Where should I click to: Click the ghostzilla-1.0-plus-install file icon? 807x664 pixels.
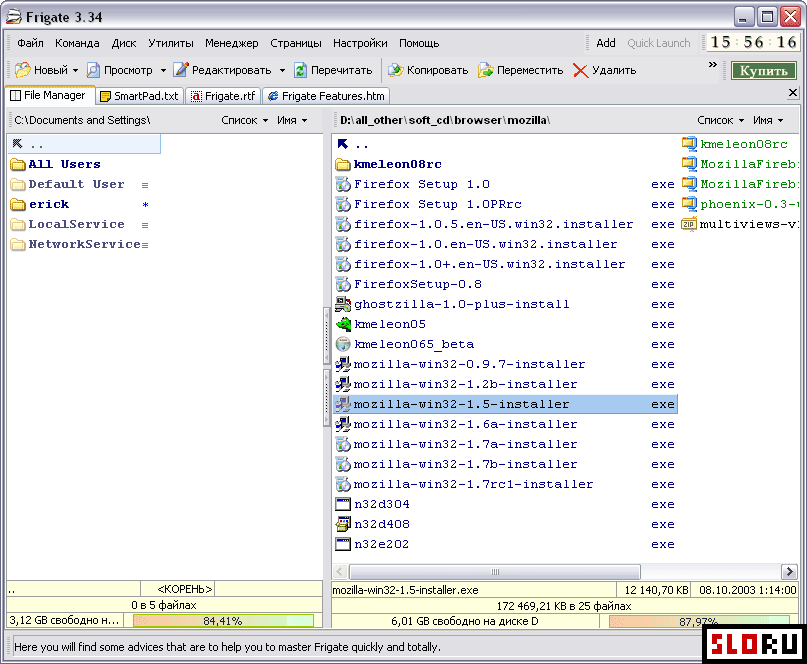click(343, 304)
